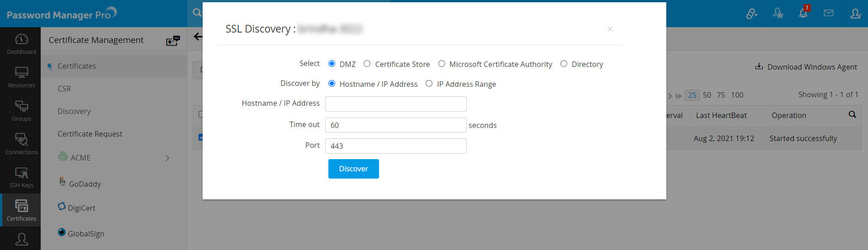Select IP Address Range radio option
The width and height of the screenshot is (868, 250).
tap(429, 84)
